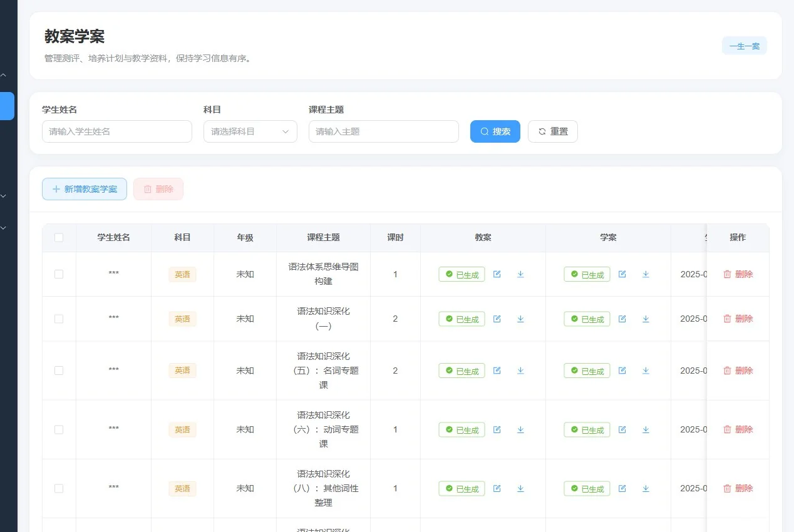This screenshot has width=794, height=532.
Task: Check the 其他词性整理 row checkbox
Action: pyautogui.click(x=59, y=488)
